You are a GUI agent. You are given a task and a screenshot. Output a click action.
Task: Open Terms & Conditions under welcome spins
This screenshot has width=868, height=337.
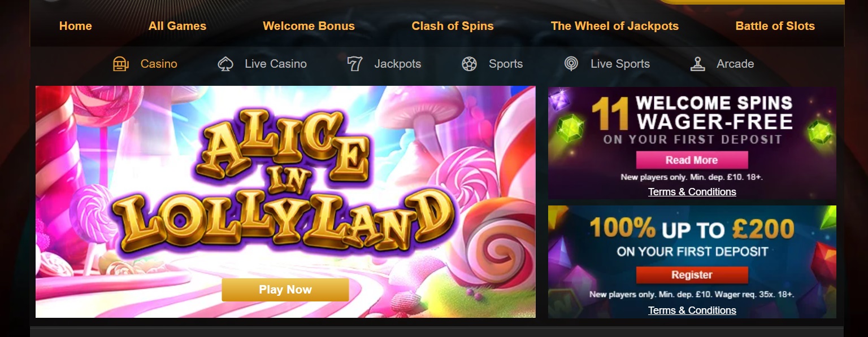[692, 192]
